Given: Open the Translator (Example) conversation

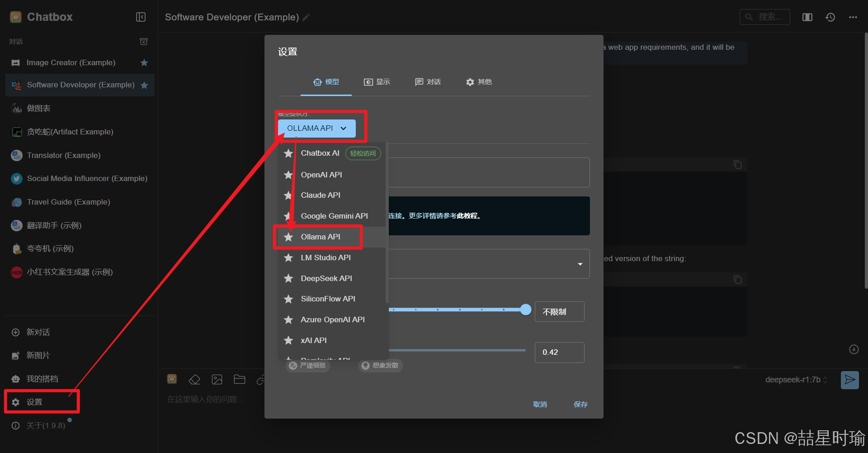Looking at the screenshot, I should pyautogui.click(x=80, y=155).
